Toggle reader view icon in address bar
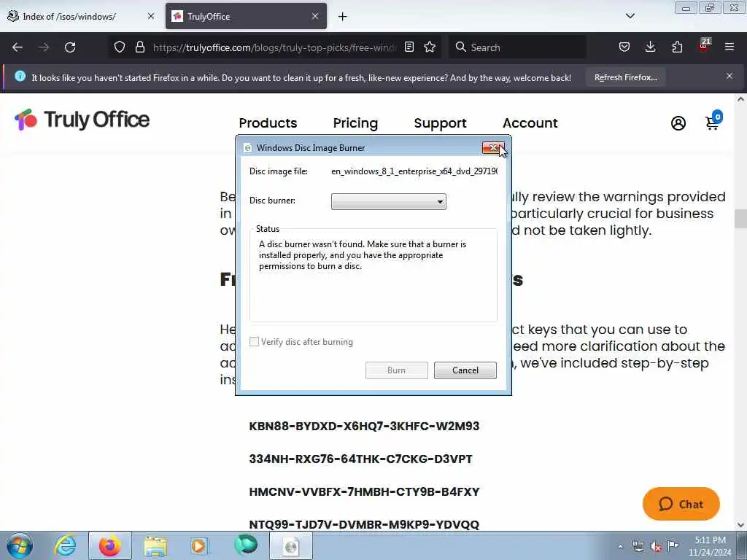 409,47
